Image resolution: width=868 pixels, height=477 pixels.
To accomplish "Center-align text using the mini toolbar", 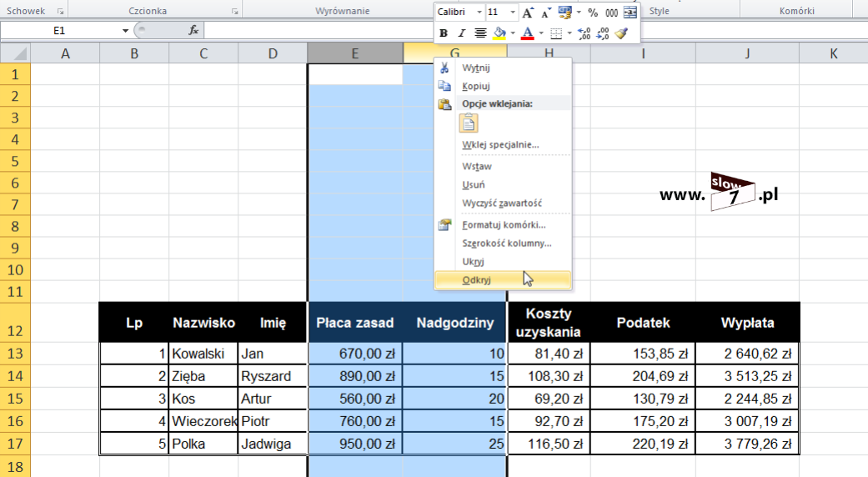I will (480, 33).
